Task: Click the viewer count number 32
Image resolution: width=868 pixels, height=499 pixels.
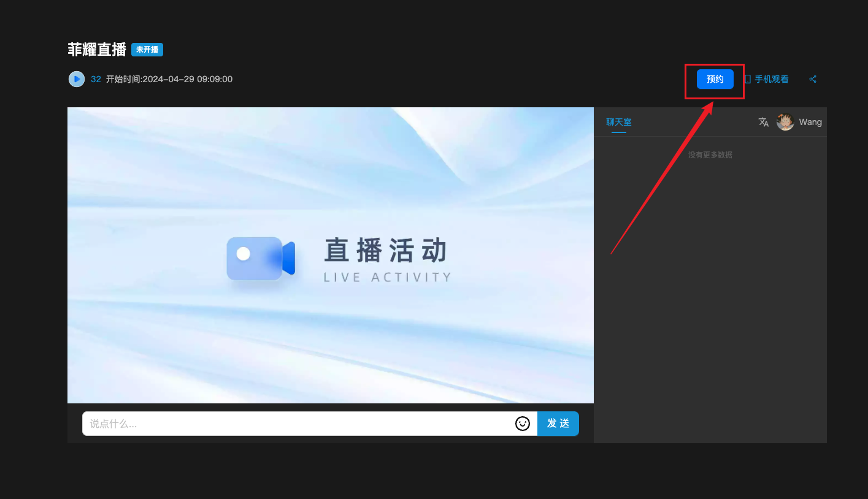Action: (x=96, y=79)
